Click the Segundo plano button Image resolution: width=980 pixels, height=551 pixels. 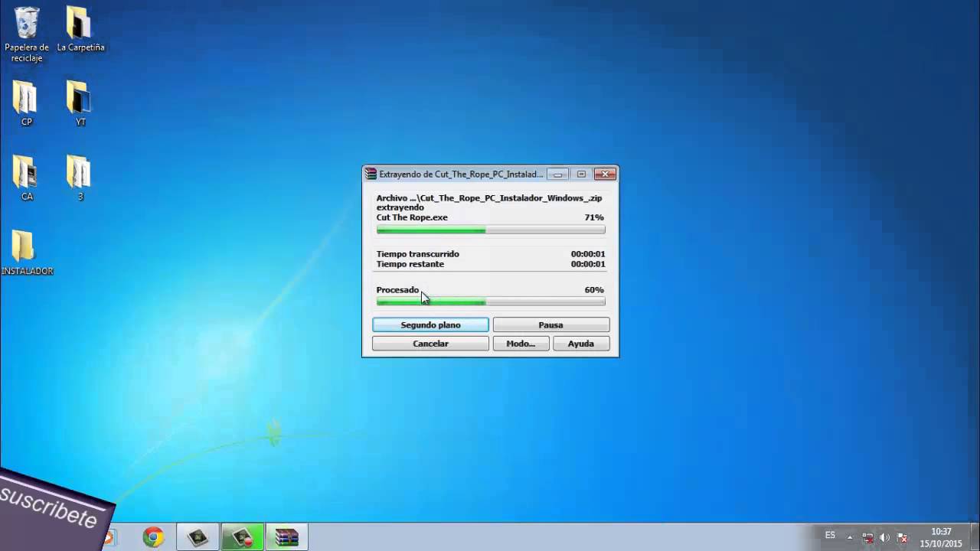pyautogui.click(x=430, y=325)
